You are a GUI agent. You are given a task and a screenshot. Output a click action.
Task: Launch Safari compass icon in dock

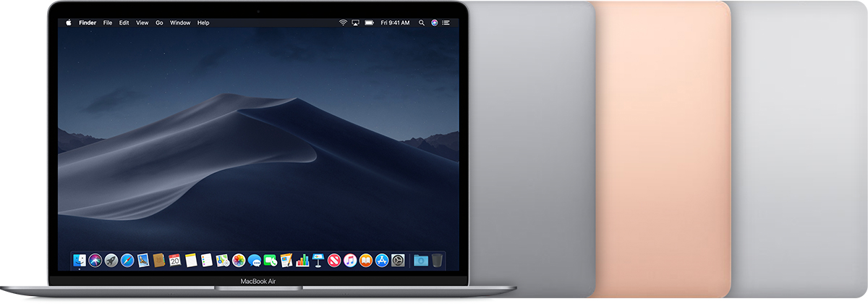click(127, 260)
